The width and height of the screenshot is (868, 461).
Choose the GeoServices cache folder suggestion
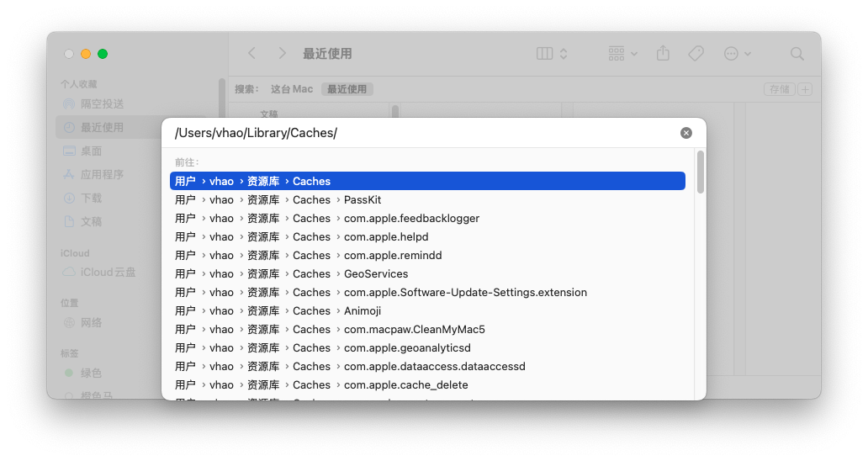[x=375, y=274]
